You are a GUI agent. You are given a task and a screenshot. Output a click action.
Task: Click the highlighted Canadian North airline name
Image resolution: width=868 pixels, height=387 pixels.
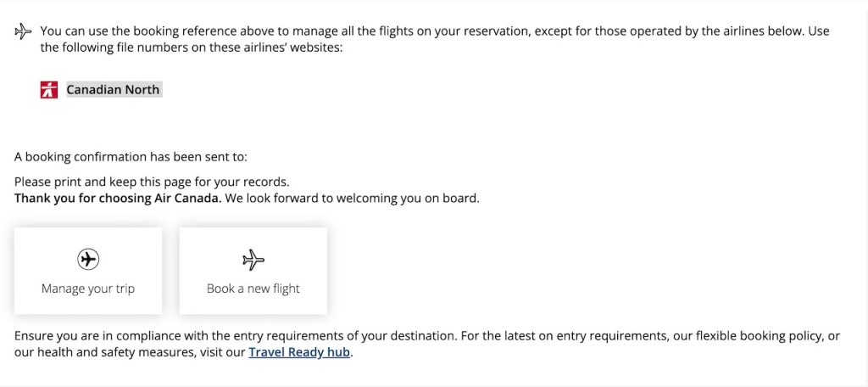113,90
